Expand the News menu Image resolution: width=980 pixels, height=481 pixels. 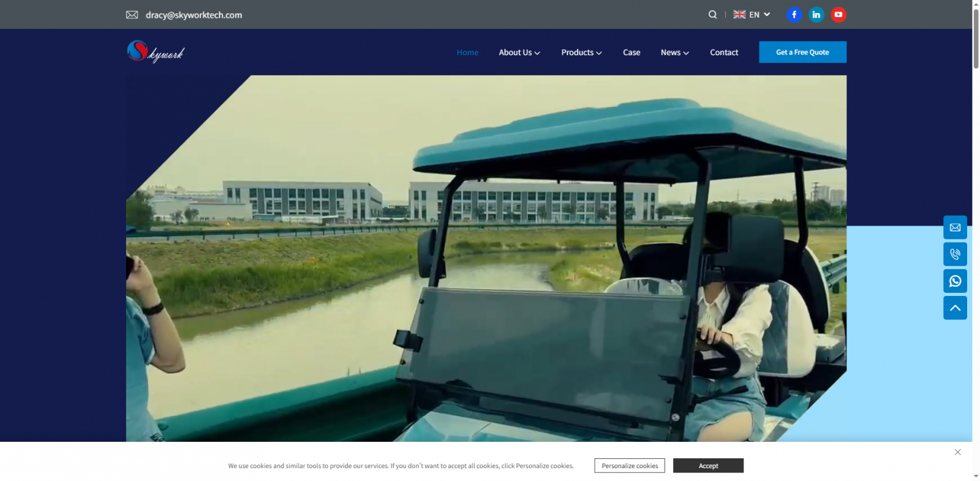674,53
